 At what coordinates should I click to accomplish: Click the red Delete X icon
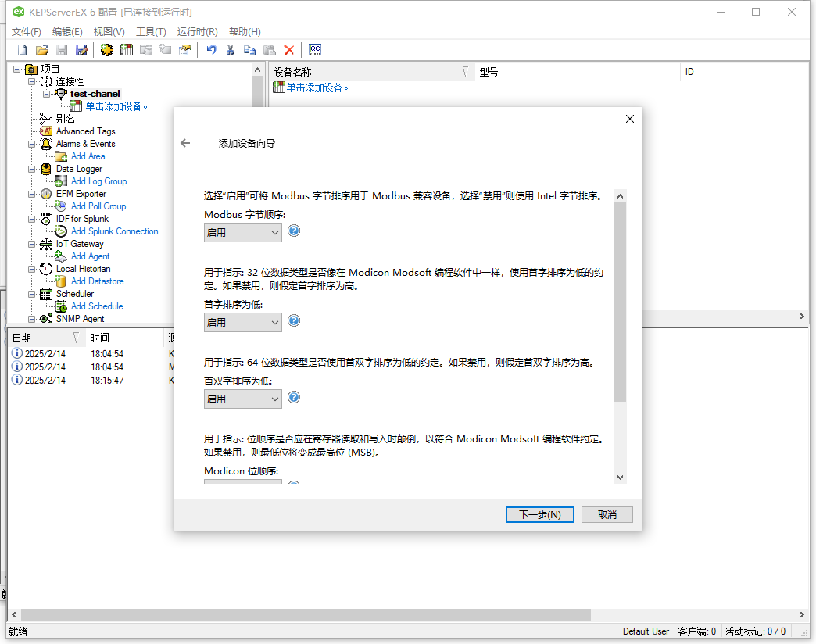click(x=289, y=50)
